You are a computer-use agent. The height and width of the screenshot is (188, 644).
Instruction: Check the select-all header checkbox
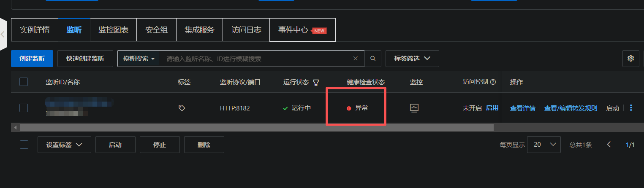[x=24, y=82]
